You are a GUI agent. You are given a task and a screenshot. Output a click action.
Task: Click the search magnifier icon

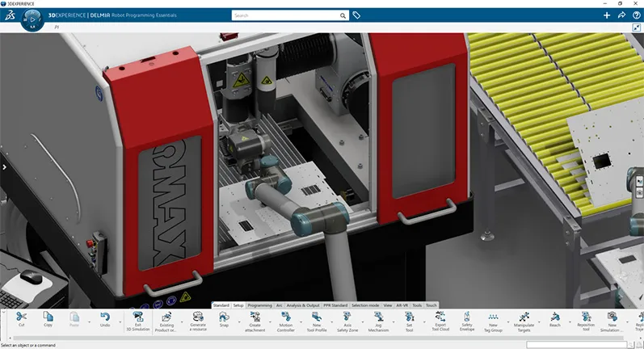343,15
